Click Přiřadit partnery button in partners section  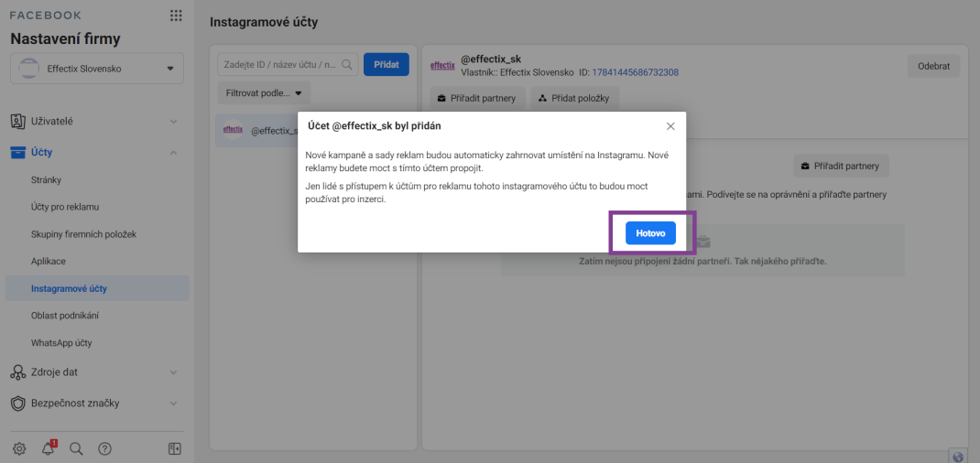pyautogui.click(x=842, y=166)
